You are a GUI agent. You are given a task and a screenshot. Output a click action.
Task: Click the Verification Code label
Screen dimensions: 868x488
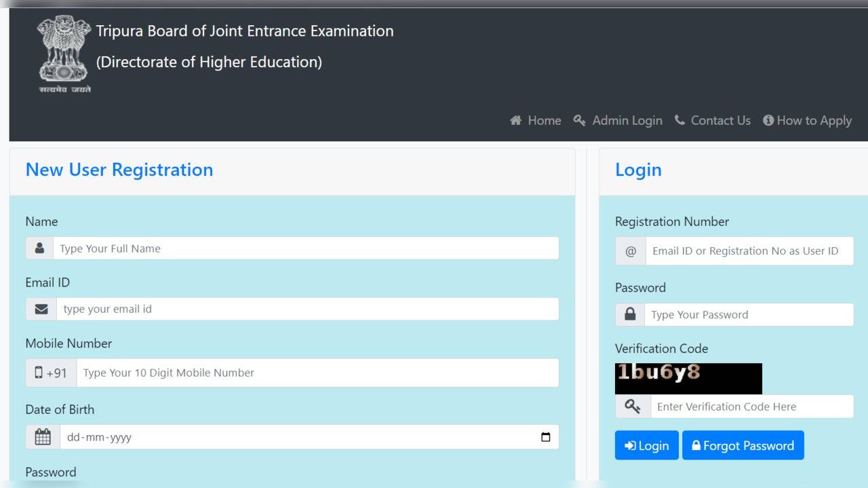661,348
